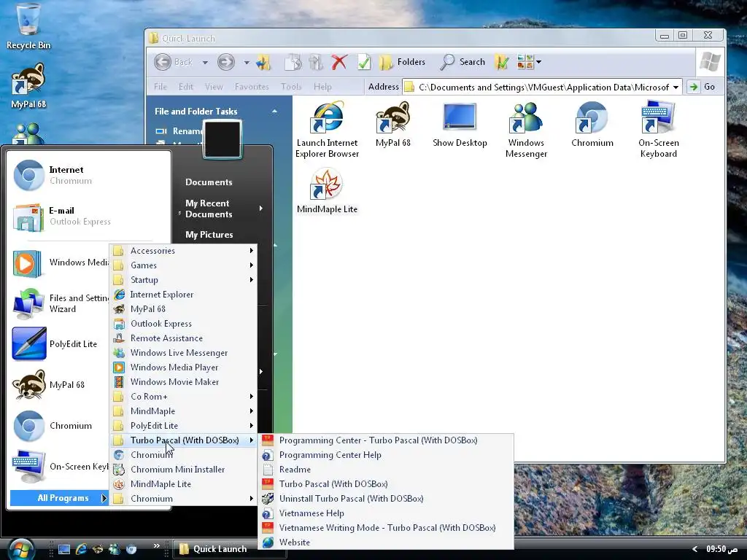
Task: Click Internet Explorer icon in taskbar
Action: pos(81,549)
